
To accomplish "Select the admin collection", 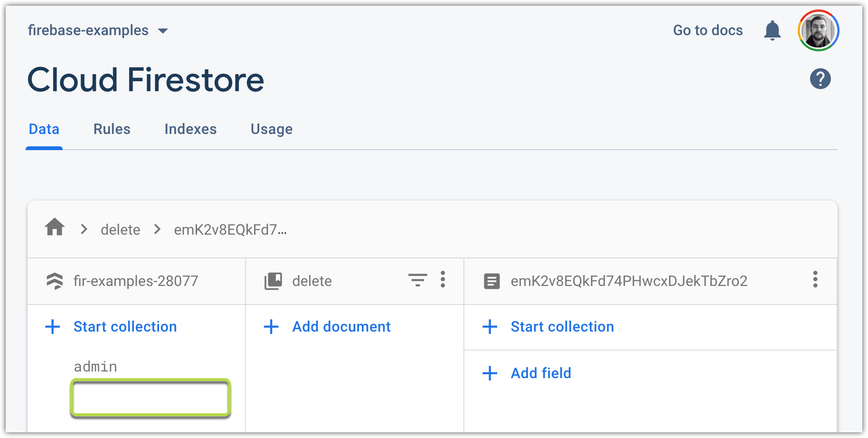I will coord(95,366).
